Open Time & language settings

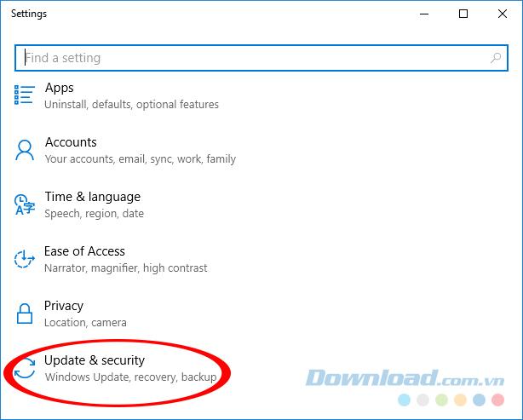coord(78,204)
